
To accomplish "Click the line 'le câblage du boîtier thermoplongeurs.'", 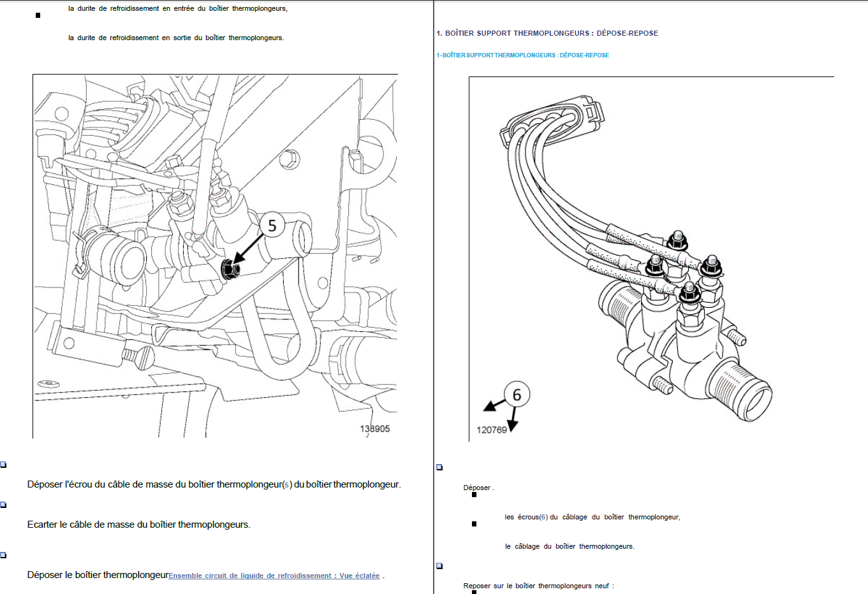I will [570, 546].
